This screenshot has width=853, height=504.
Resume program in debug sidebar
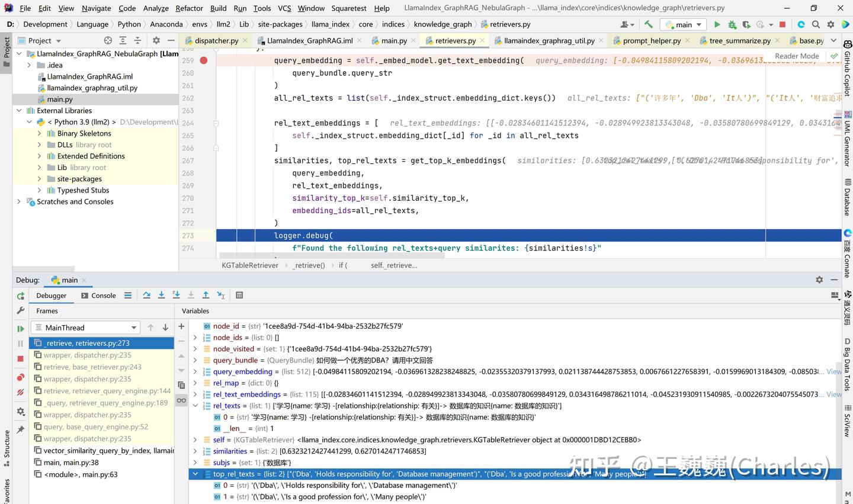tap(21, 329)
